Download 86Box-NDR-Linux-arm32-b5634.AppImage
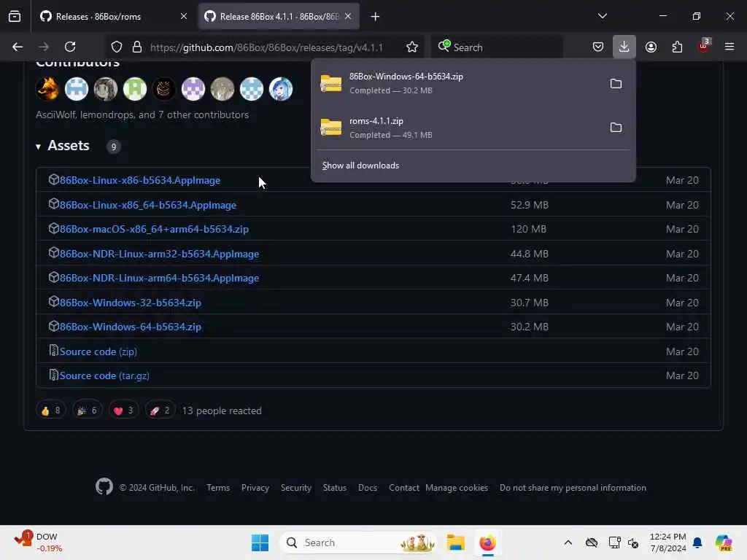 pyautogui.click(x=159, y=254)
